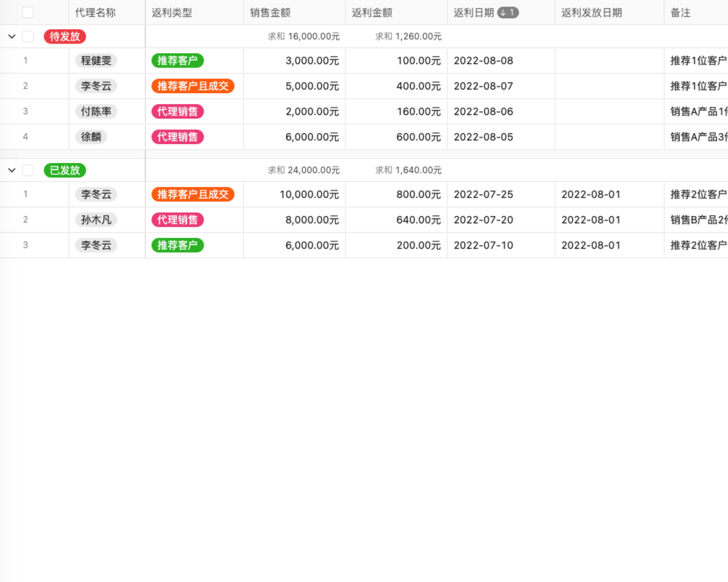Collapse the 已发放 group
Screen dimensions: 728x582
(11, 170)
